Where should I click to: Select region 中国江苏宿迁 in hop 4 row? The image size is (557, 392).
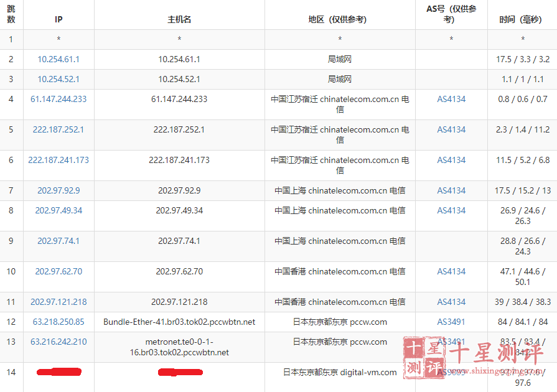[340, 105]
